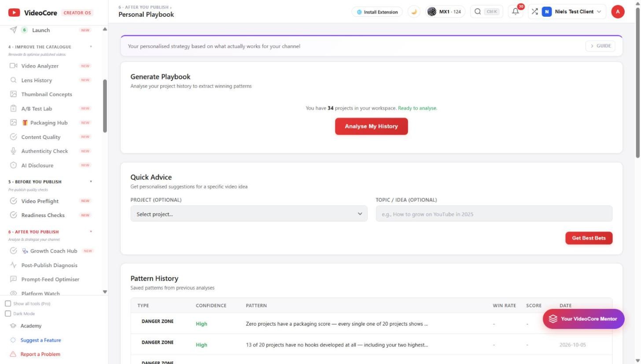Check the Show all tools (Pro) box
641x364 pixels.
(8, 304)
